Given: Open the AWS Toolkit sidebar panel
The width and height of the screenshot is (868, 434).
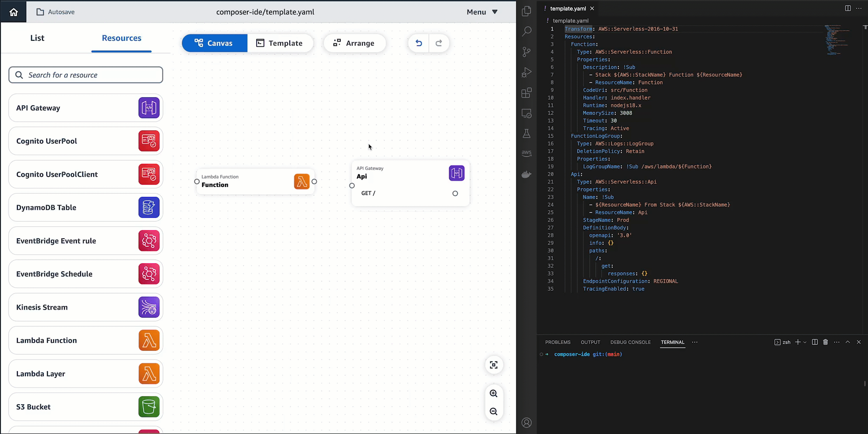Looking at the screenshot, I should pos(526,153).
